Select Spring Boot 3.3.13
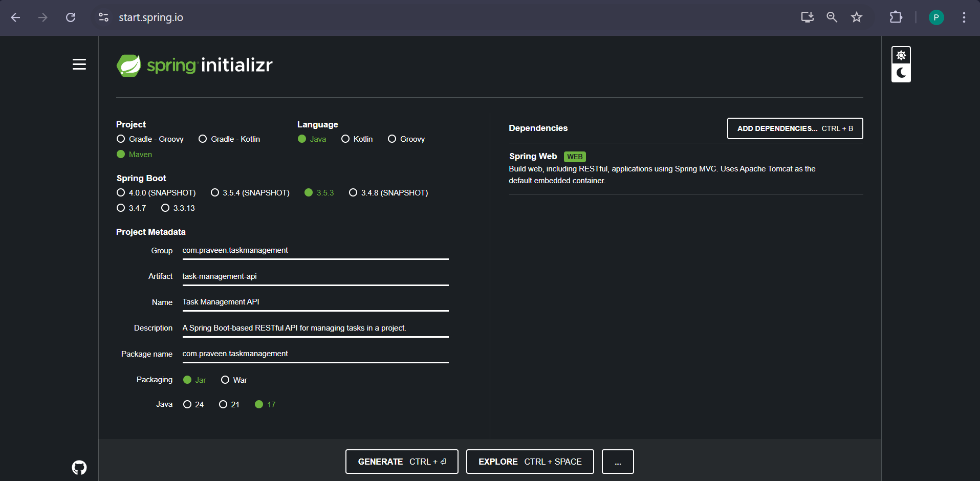The width and height of the screenshot is (980, 481). click(x=178, y=208)
